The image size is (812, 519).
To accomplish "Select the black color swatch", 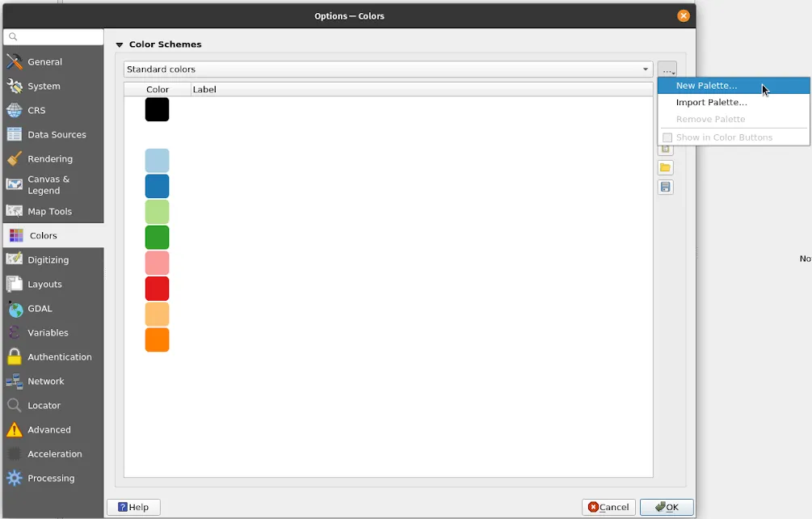I will [x=157, y=109].
